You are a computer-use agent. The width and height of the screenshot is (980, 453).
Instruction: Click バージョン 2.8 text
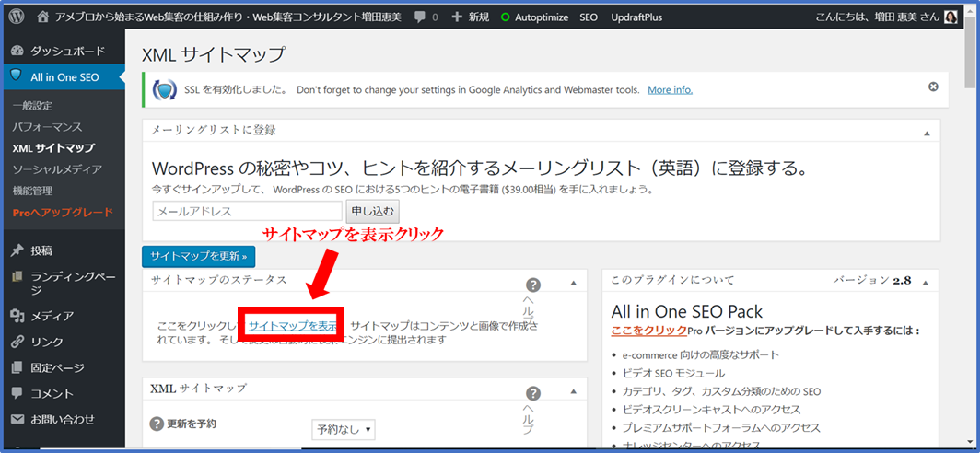[x=872, y=281]
